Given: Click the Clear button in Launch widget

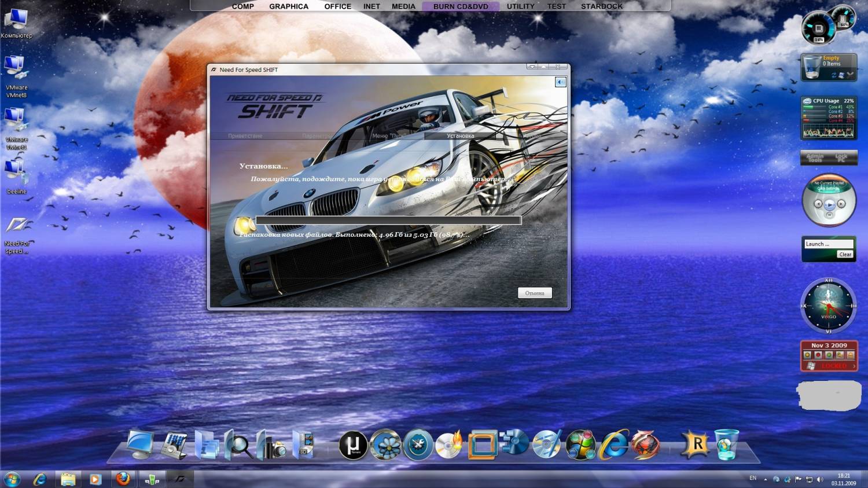Looking at the screenshot, I should [845, 255].
